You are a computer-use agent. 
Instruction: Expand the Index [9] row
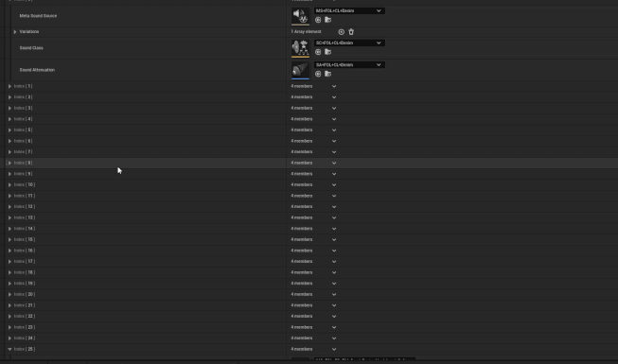point(9,174)
